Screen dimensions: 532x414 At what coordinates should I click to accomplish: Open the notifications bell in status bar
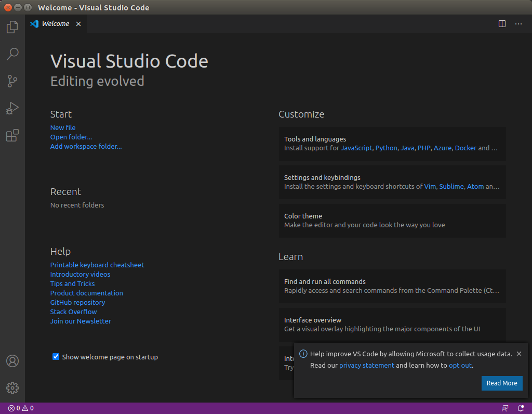coord(521,408)
